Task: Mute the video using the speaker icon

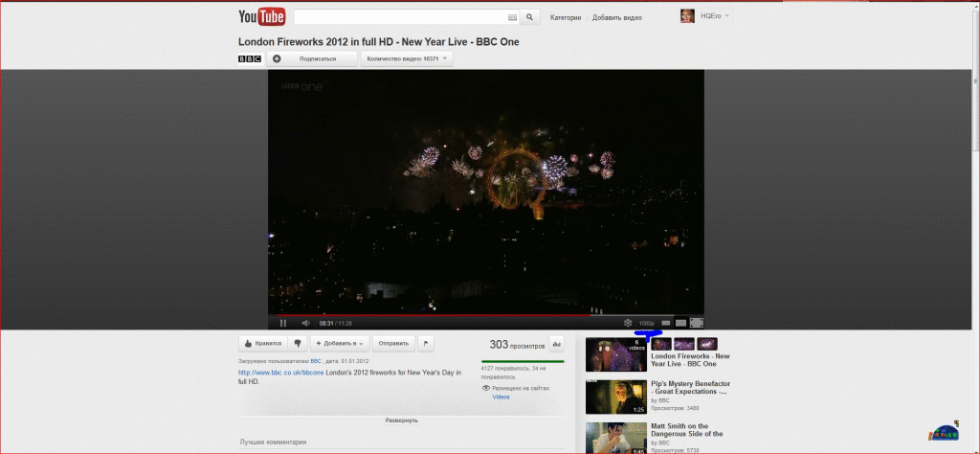Action: [x=306, y=324]
